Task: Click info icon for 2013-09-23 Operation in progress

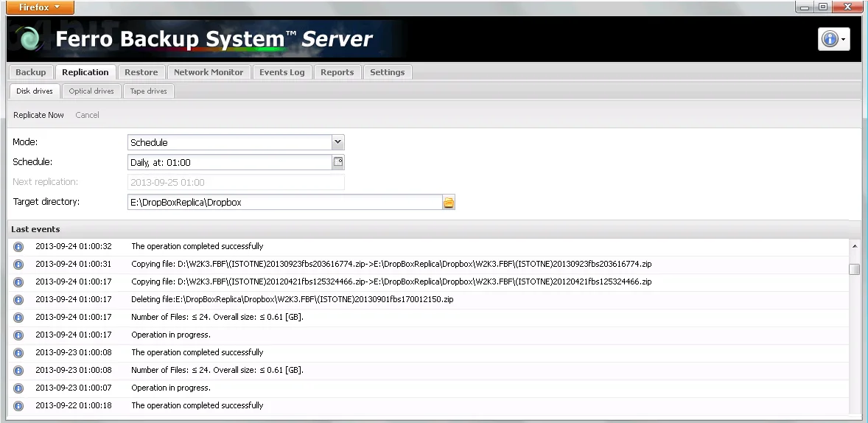Action: click(18, 388)
